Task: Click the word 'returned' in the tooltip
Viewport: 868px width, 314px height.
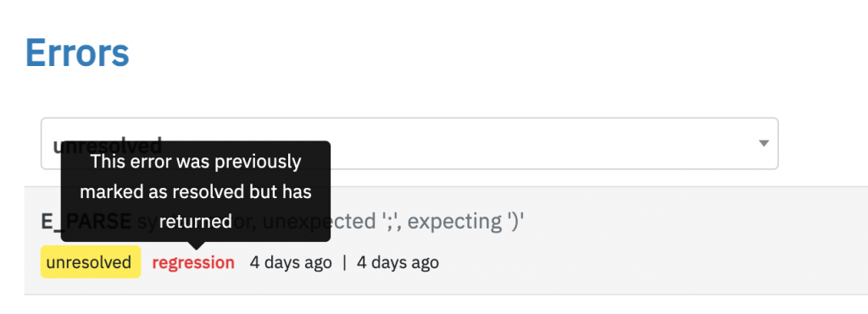Action: pyautogui.click(x=196, y=221)
